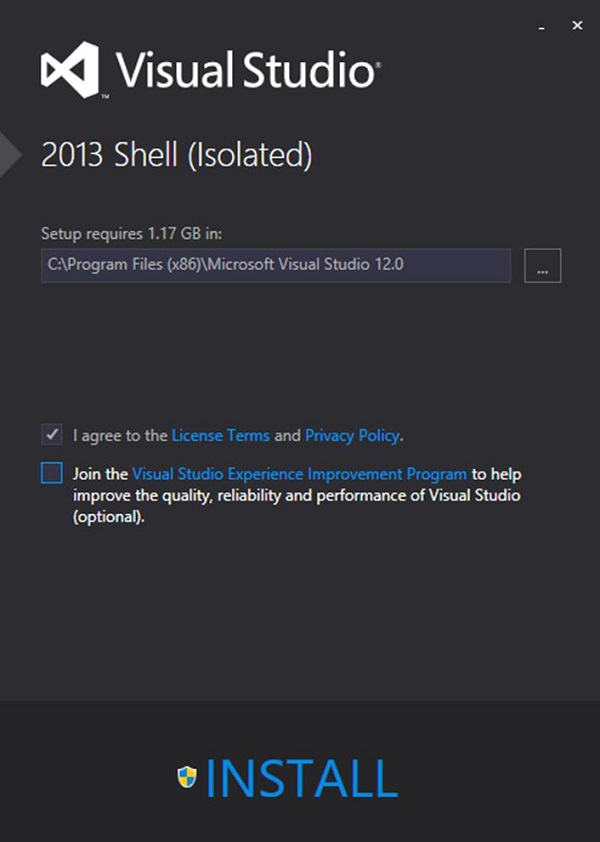The image size is (600, 842).
Task: Open the Privacy Policy link
Action: 352,436
